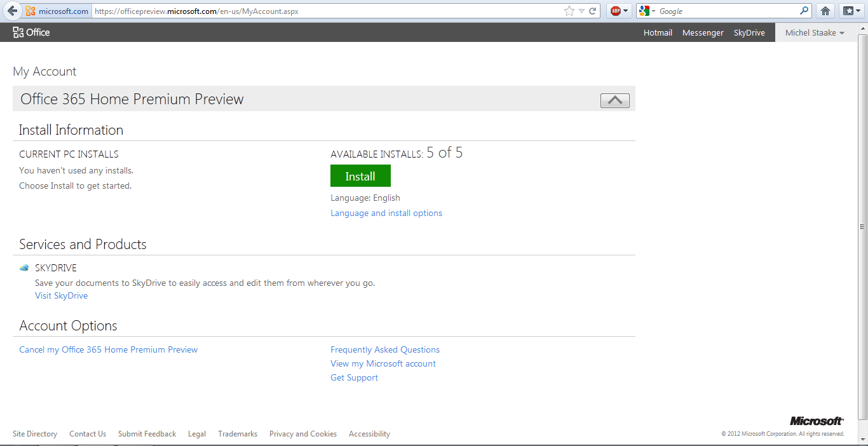
Task: Open the Accessibility footer link
Action: point(369,434)
